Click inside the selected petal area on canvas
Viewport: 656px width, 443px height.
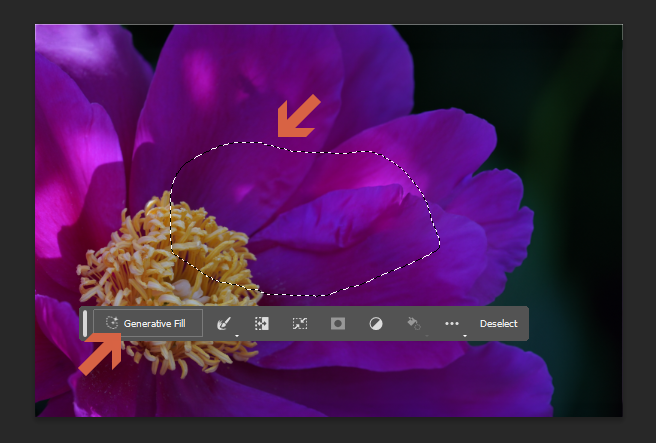(305, 218)
